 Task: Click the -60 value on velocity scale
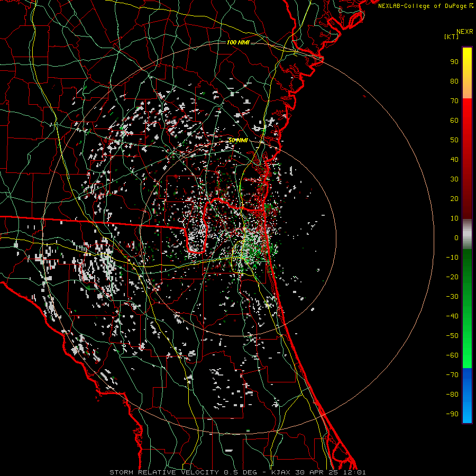click(x=452, y=355)
